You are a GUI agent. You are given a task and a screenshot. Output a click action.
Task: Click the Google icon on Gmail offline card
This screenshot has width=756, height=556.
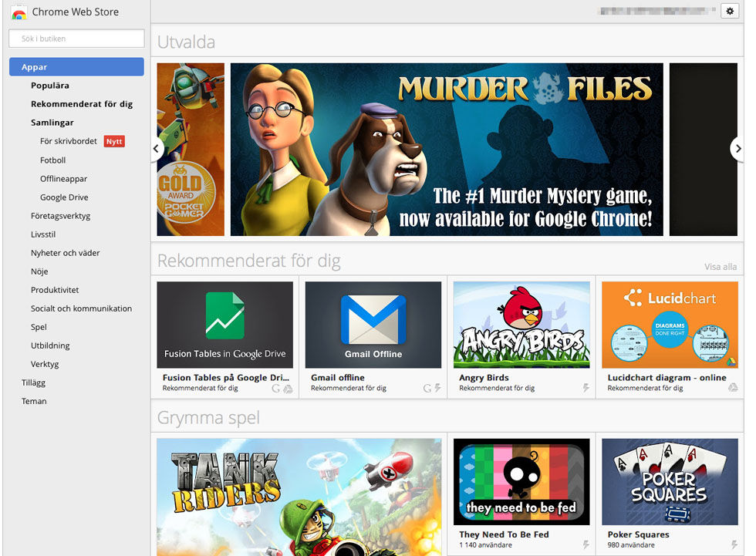coord(427,389)
